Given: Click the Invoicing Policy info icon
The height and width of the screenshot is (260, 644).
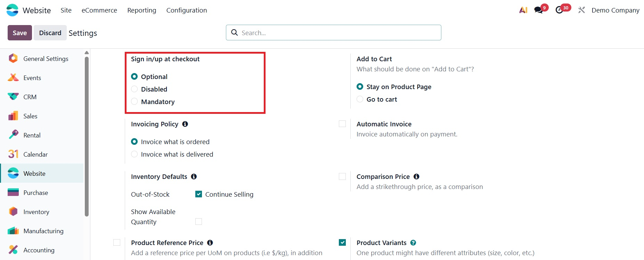Looking at the screenshot, I should (185, 124).
